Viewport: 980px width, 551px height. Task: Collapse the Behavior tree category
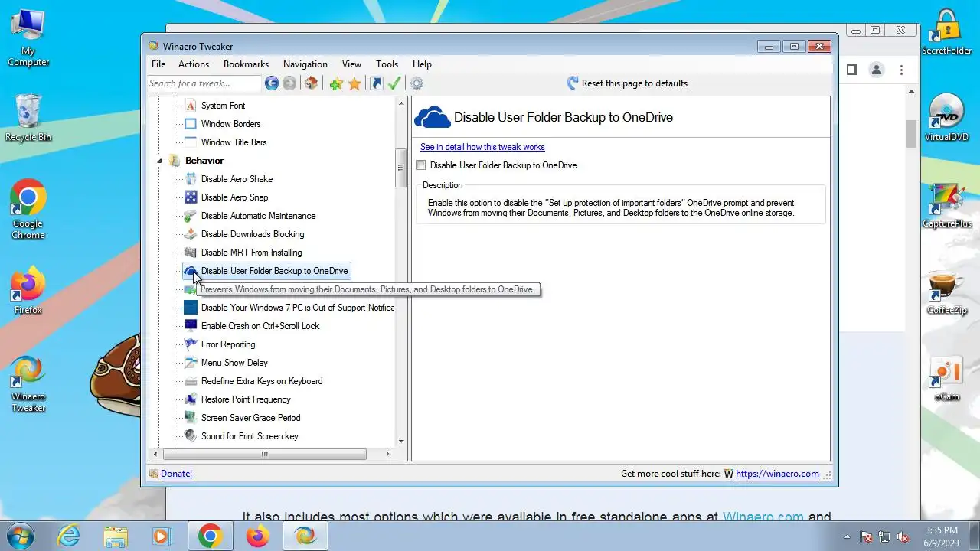click(160, 161)
